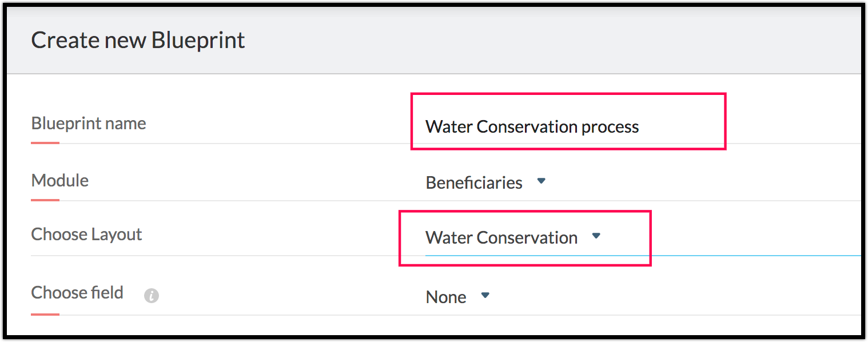Click the Choose Layout label
Screen dimensions: 868x342
tap(86, 234)
